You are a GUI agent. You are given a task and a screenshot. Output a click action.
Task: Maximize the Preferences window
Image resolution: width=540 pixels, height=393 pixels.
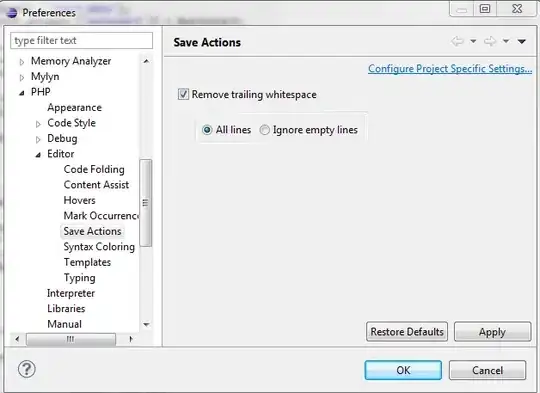point(485,9)
